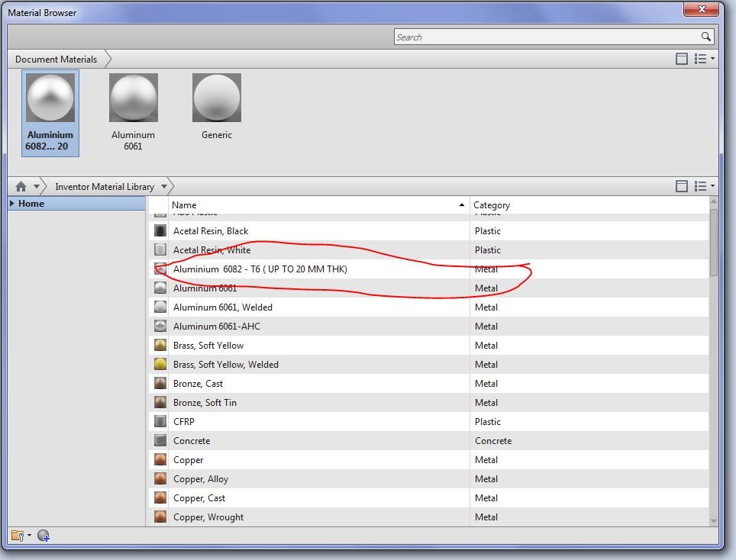Select 'Aluminum 6061, Welded' material name
Image resolution: width=736 pixels, height=560 pixels.
click(x=222, y=307)
